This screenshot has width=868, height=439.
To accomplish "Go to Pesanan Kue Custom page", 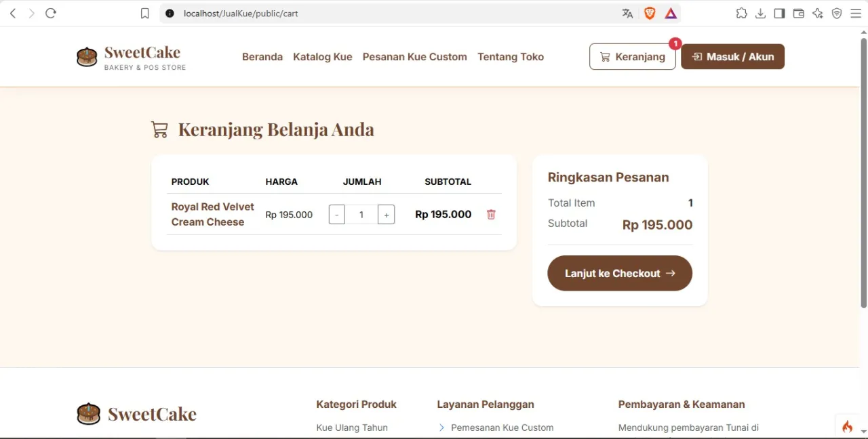I will [415, 57].
